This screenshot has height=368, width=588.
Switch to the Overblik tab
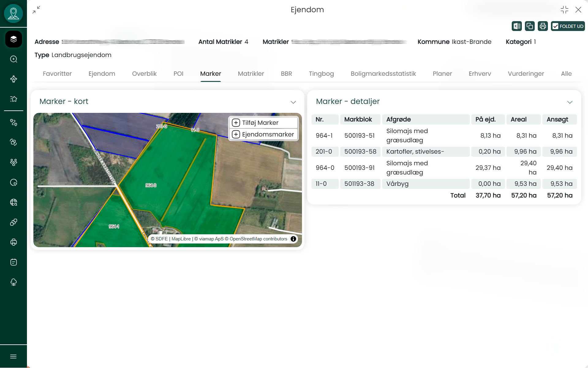(144, 74)
